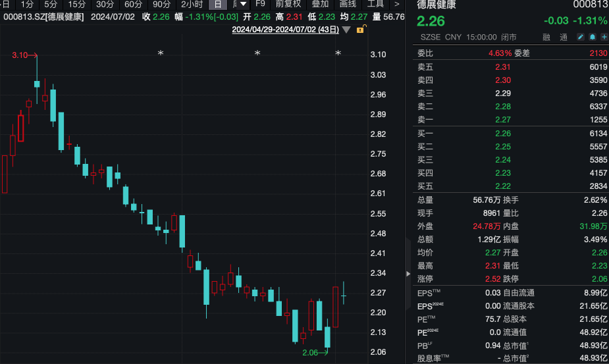This screenshot has height=364, width=609.
Task: Set a price alert with the bell icon
Action: pos(592,38)
